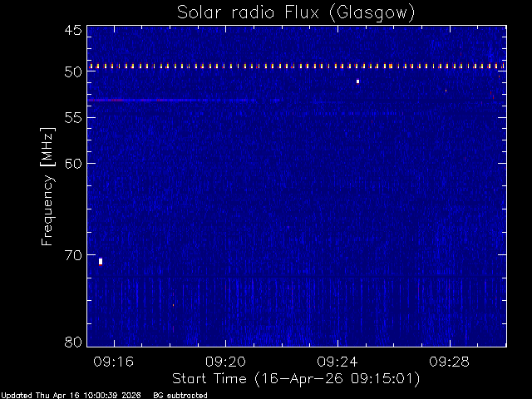Viewport: 532px width, 399px height.
Task: Click the 70 MHz frequency label
Action: click(73, 255)
